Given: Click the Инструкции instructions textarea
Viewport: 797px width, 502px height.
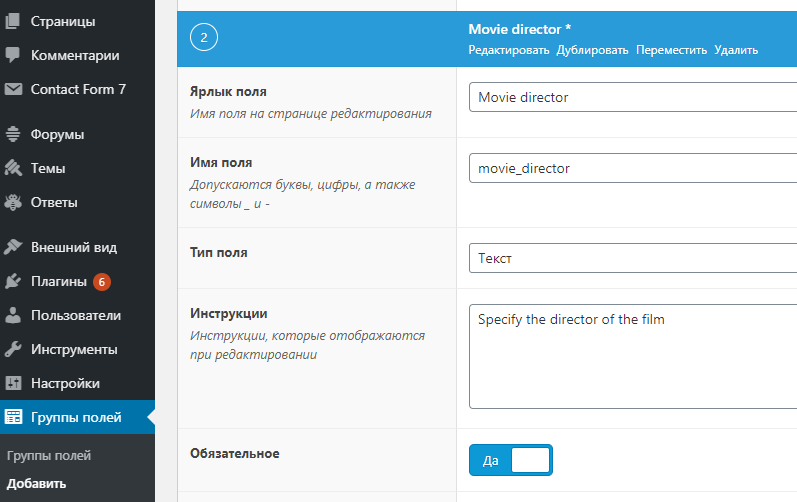Looking at the screenshot, I should point(633,357).
